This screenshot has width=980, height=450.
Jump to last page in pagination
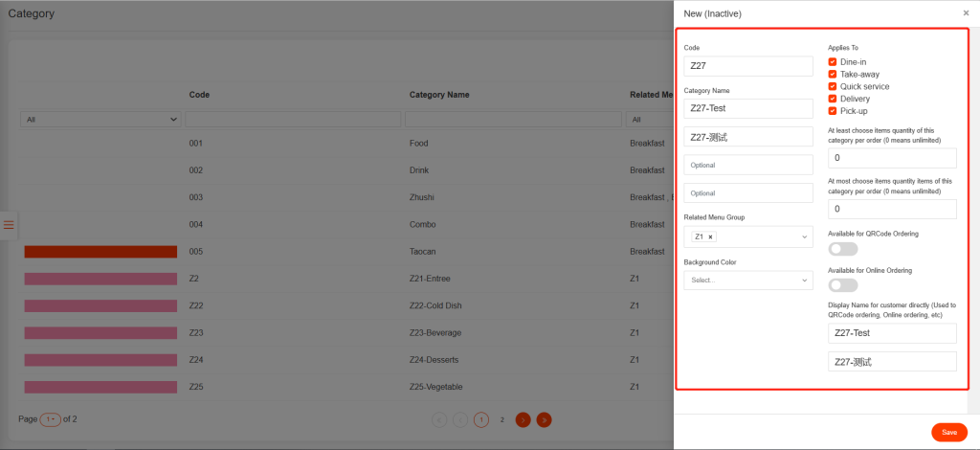pos(544,419)
